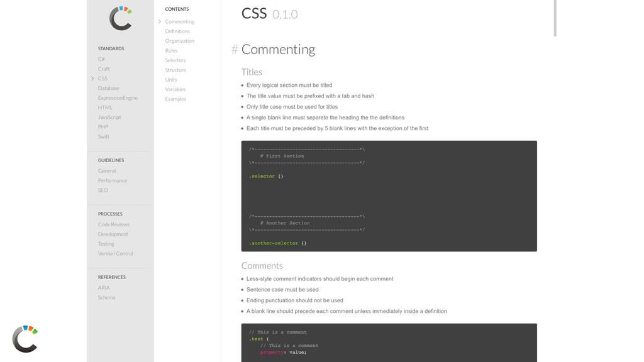Open the Craft standards page
The width and height of the screenshot is (644, 362).
click(104, 69)
